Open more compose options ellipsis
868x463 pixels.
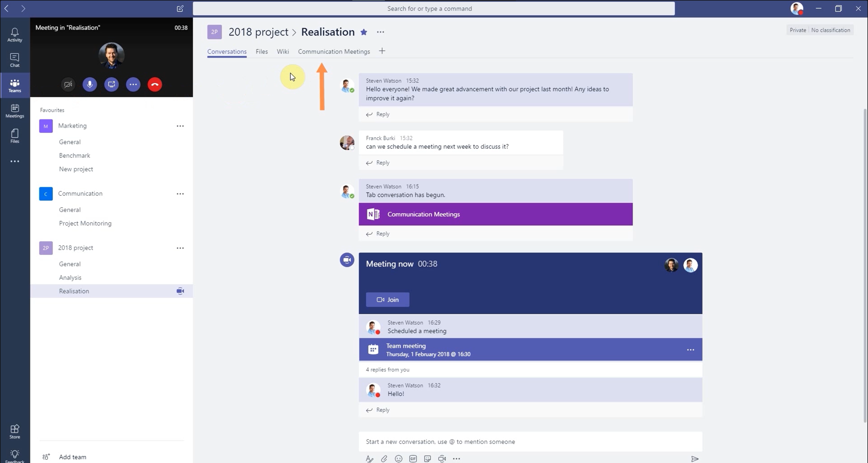click(456, 459)
